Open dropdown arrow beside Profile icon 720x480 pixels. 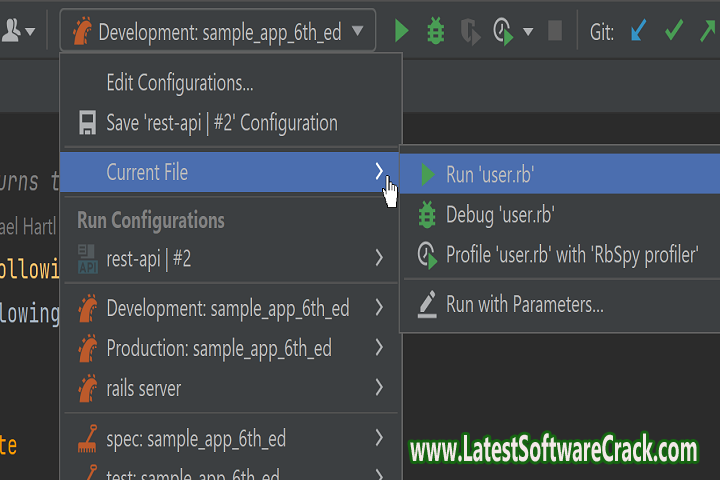(528, 32)
